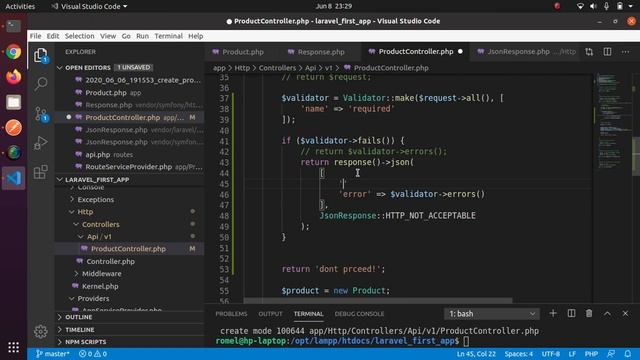Open the Manage gear settings menu
The height and width of the screenshot is (360, 640).
[x=40, y=331]
